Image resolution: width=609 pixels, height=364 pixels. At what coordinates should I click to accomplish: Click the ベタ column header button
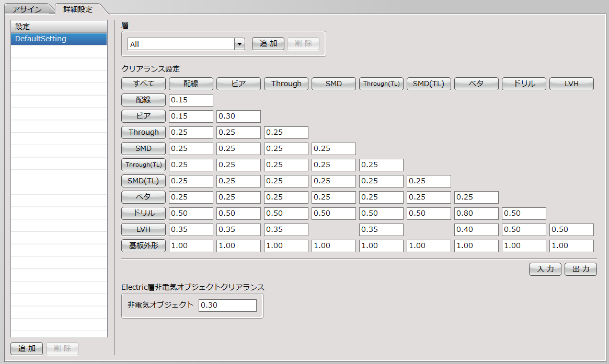(x=476, y=84)
